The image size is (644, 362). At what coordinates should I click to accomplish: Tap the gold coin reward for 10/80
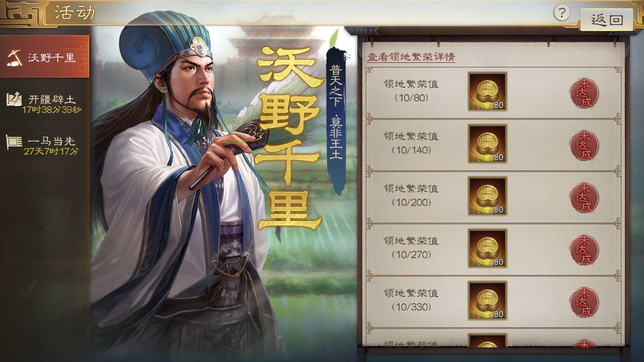488,92
